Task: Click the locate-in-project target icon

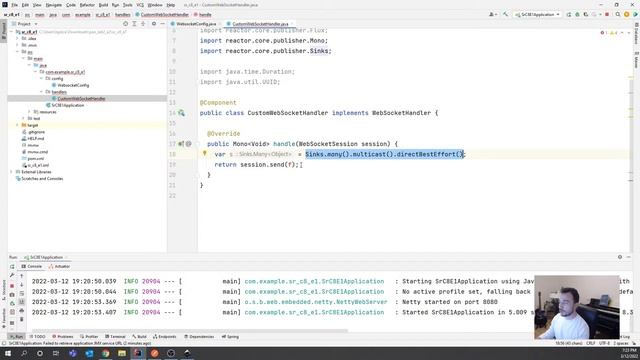Action: point(126,24)
